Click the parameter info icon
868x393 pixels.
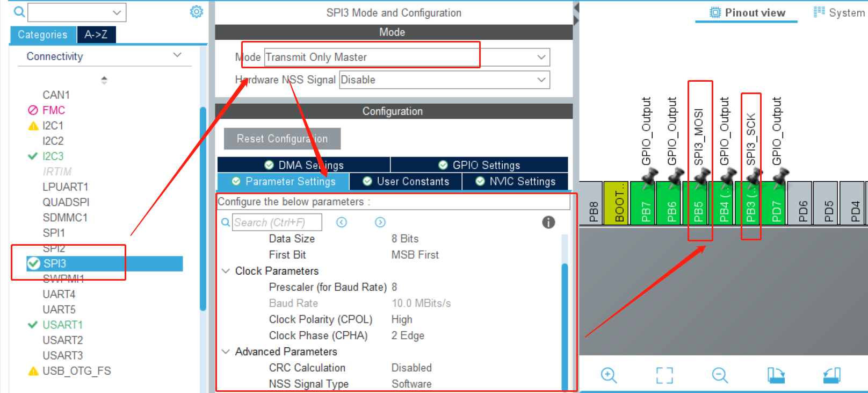click(548, 222)
